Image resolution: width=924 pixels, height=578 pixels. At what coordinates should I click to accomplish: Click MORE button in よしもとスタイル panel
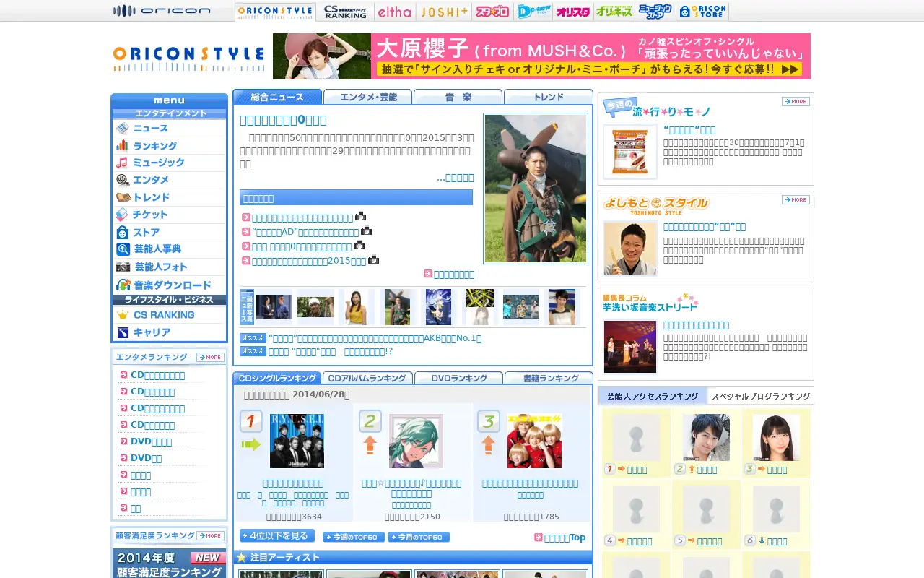[796, 200]
